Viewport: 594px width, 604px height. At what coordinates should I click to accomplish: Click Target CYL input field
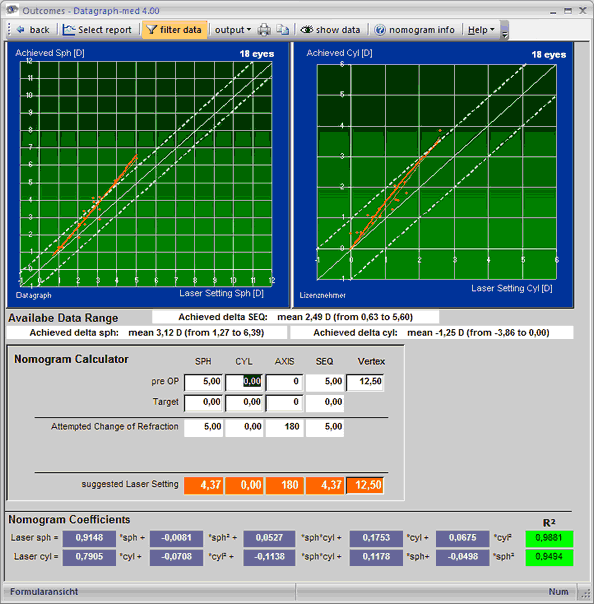click(244, 403)
